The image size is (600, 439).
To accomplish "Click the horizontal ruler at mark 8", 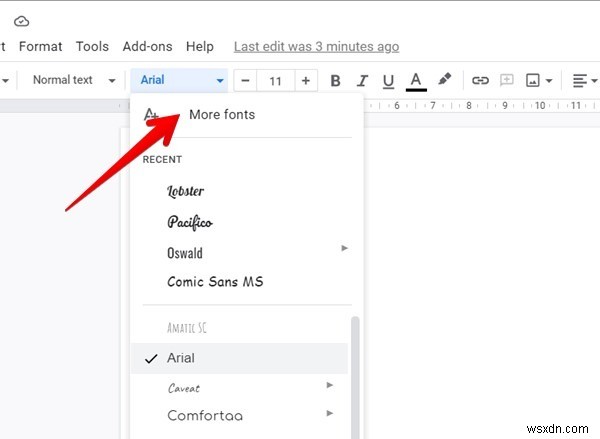I will pos(468,105).
